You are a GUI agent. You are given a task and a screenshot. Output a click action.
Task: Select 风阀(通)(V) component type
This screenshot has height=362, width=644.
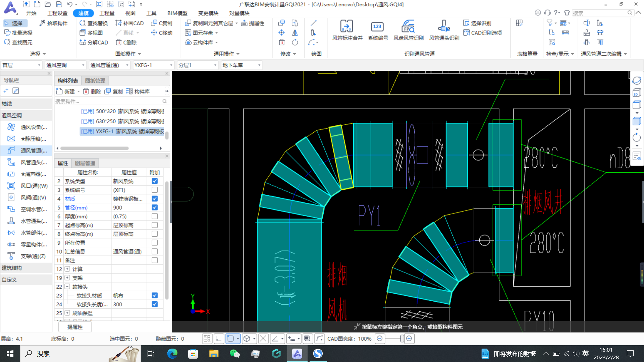(x=27, y=197)
